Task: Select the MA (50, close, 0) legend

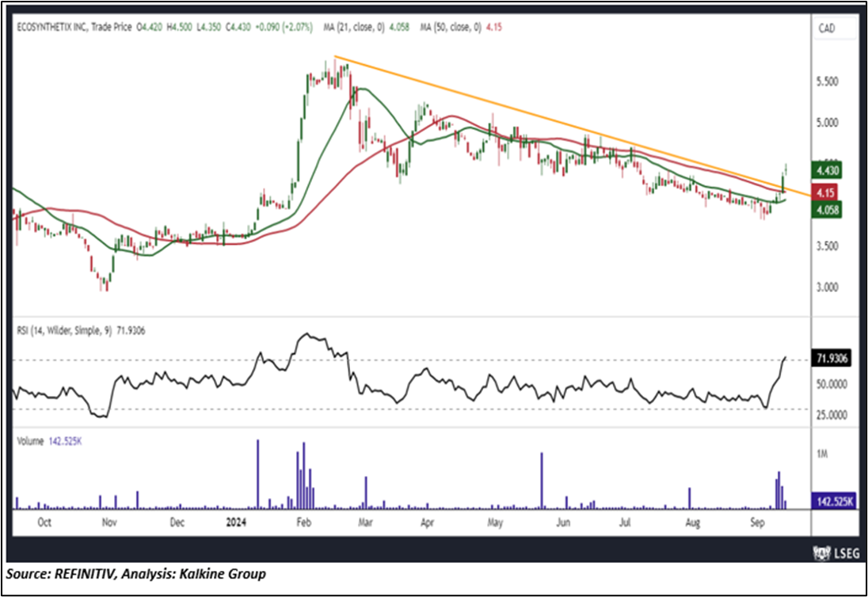Action: coord(461,27)
